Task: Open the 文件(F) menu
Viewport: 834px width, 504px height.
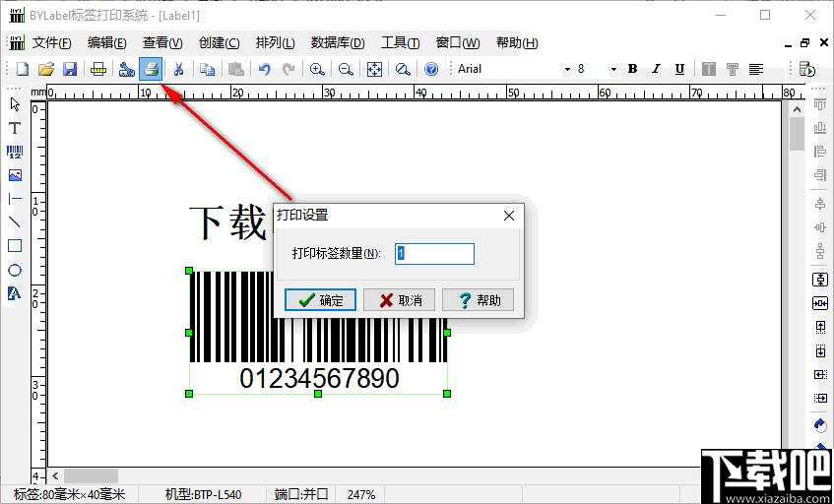Action: [x=51, y=43]
